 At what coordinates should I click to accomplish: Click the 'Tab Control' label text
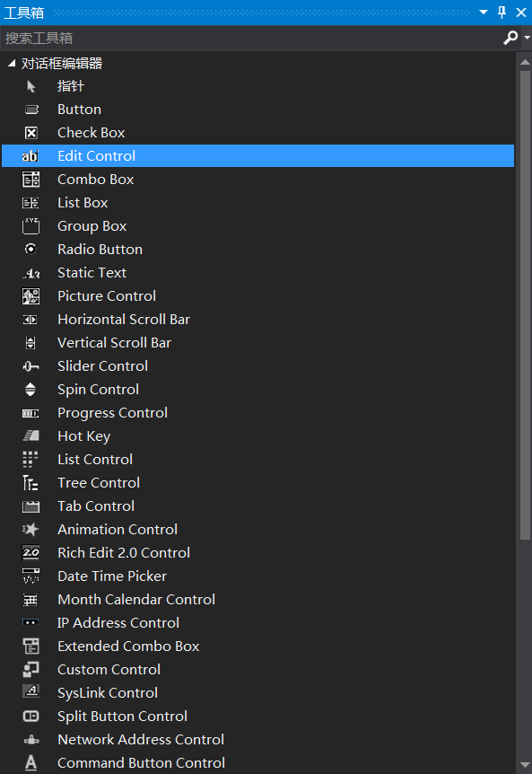click(96, 506)
